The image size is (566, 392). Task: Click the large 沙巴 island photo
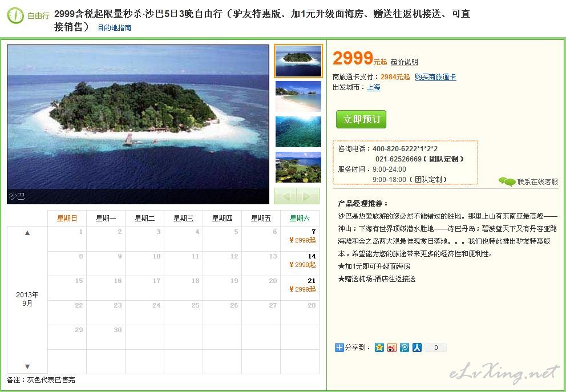pos(138,124)
